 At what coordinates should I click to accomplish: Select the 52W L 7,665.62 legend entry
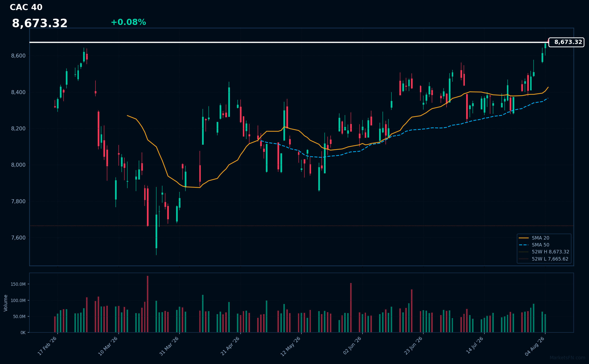(544, 259)
